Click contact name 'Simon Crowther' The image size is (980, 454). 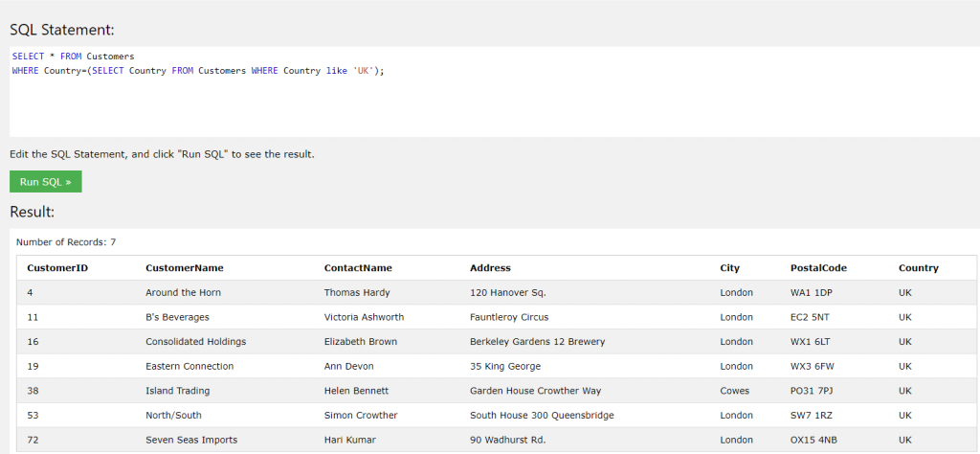point(361,416)
